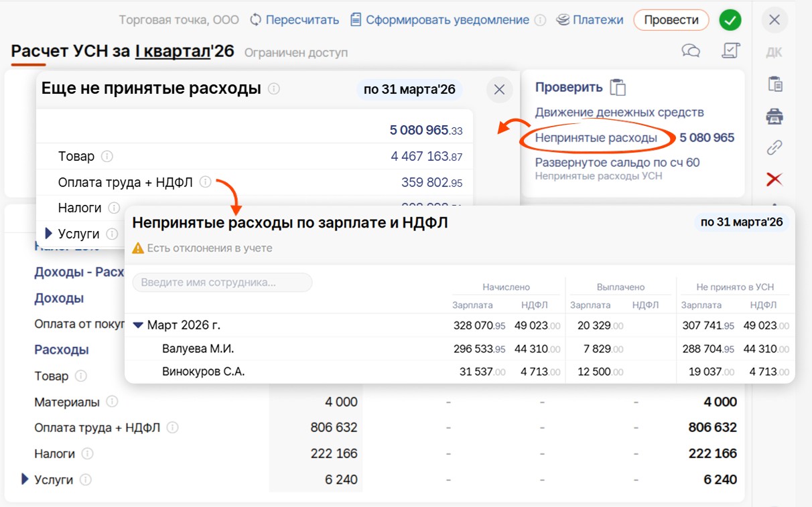Click the printer icon in the sidebar
Image resolution: width=812 pixels, height=507 pixels.
774,117
